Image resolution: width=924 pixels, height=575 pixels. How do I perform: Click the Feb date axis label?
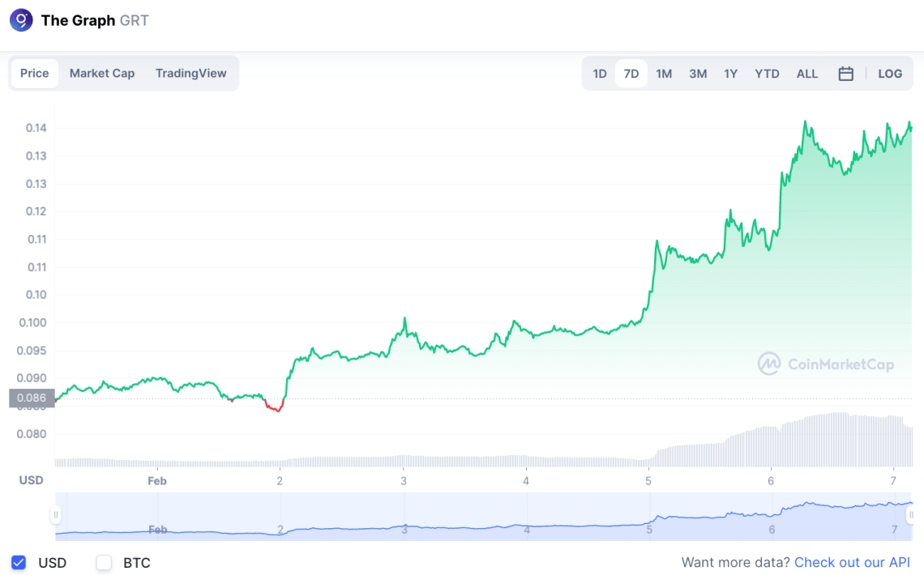coord(156,481)
